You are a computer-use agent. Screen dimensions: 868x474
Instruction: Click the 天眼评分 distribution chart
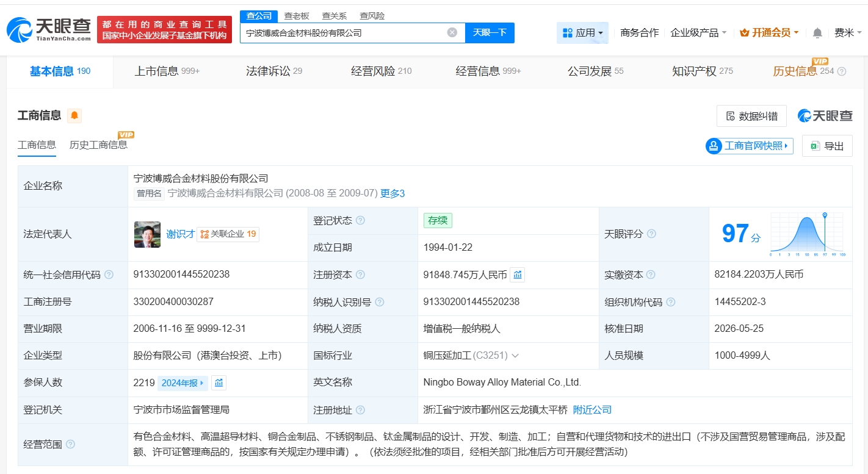pyautogui.click(x=807, y=234)
